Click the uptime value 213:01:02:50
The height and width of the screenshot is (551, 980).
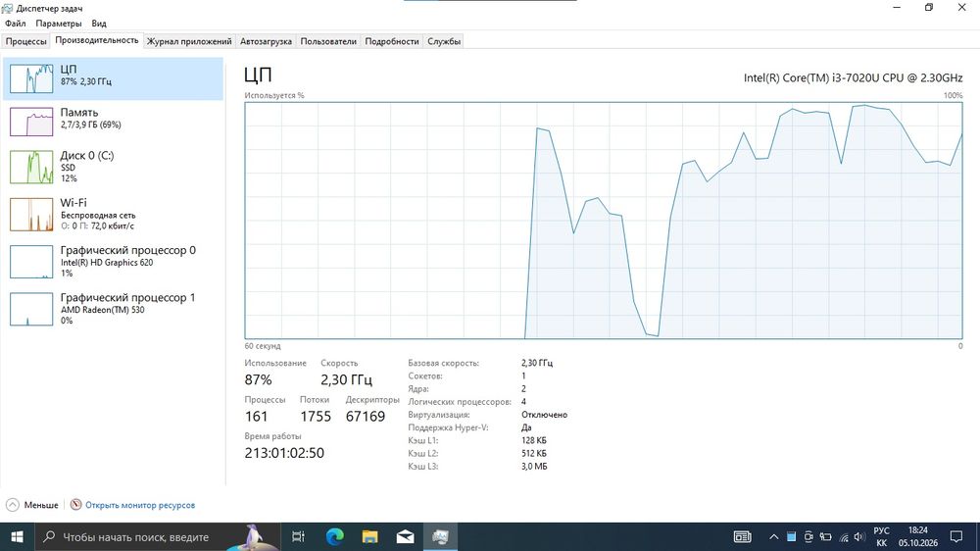284,453
